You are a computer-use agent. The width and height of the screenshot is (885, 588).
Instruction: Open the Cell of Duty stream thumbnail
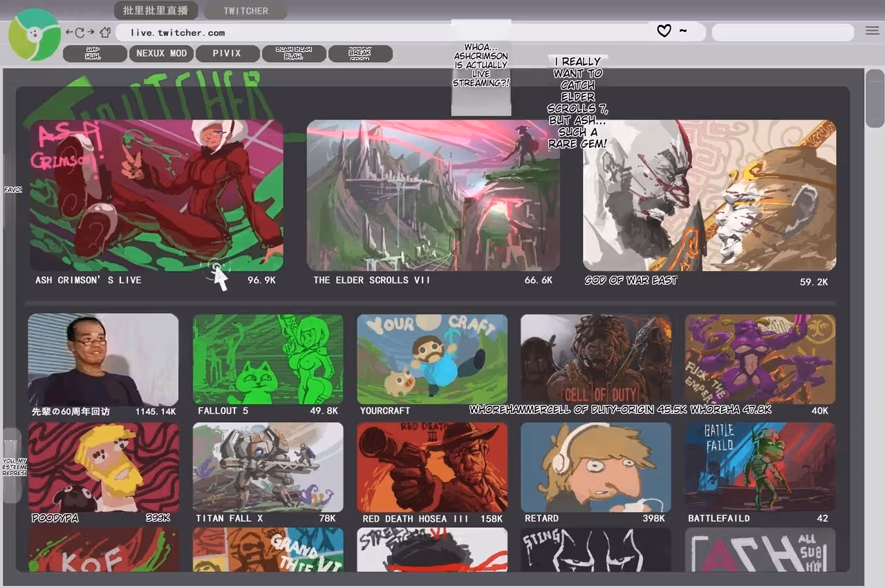(596, 359)
